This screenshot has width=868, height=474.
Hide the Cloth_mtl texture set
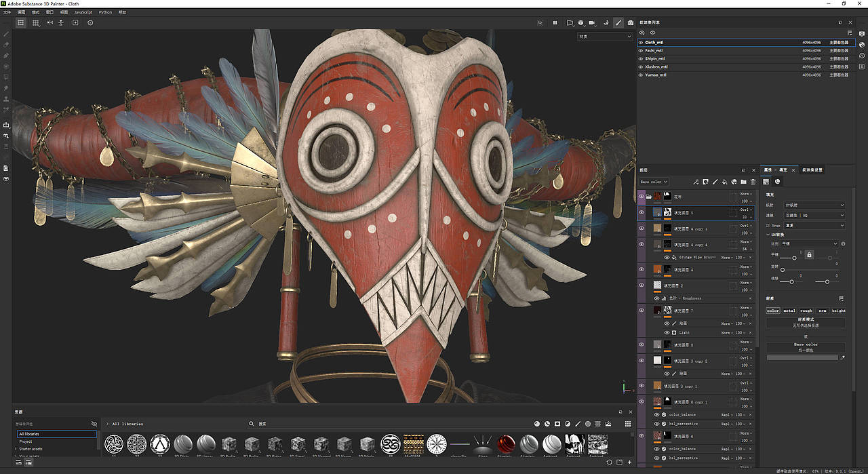(x=641, y=42)
